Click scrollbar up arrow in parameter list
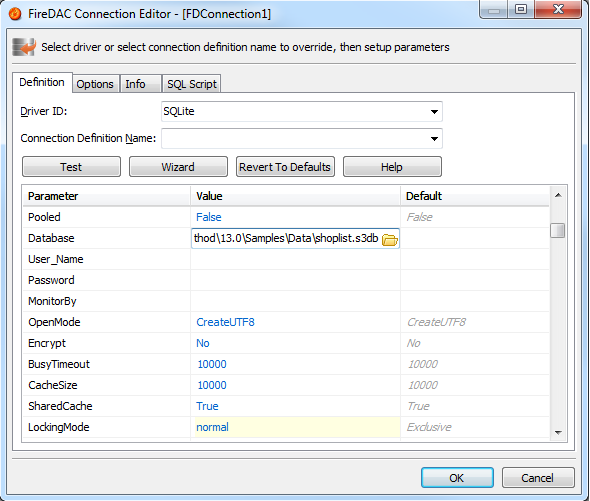 pyautogui.click(x=558, y=195)
